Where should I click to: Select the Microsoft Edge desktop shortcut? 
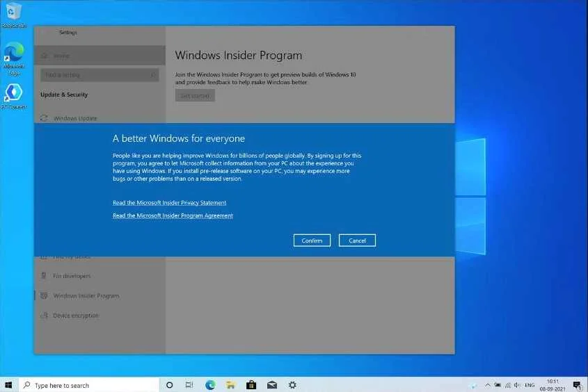[14, 58]
